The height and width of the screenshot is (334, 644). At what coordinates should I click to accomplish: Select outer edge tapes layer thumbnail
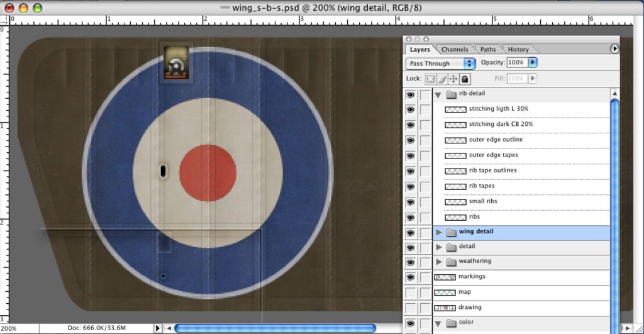point(455,156)
